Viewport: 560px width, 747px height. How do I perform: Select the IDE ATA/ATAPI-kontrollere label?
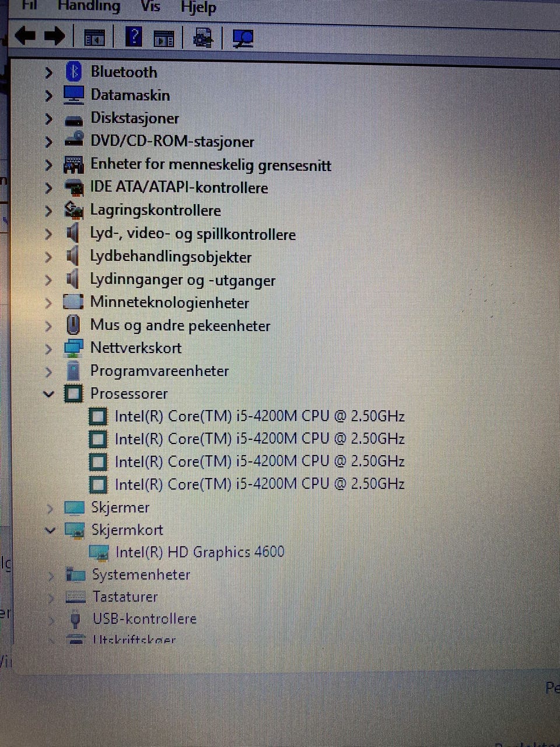point(179,188)
